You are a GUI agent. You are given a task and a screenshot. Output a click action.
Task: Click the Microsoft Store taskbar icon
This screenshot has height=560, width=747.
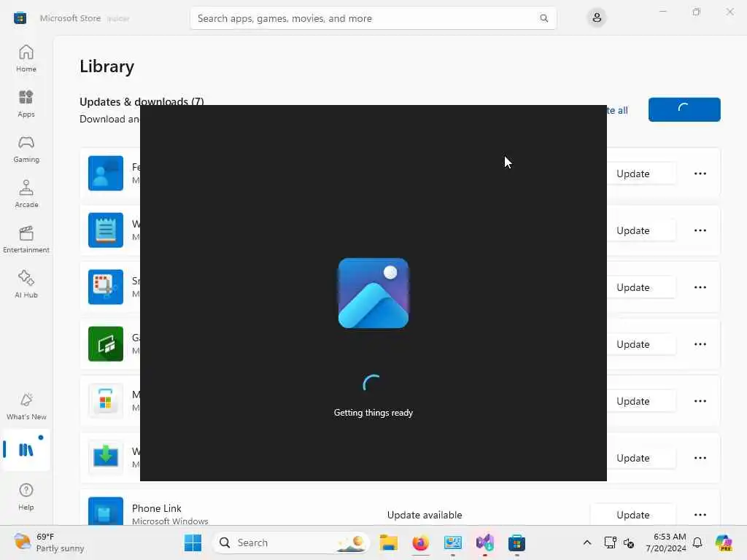coord(516,542)
